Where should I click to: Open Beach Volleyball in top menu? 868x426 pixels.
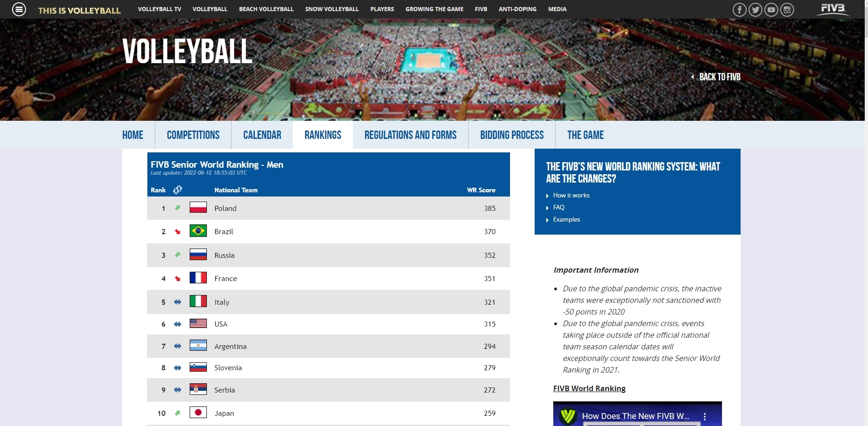(266, 9)
